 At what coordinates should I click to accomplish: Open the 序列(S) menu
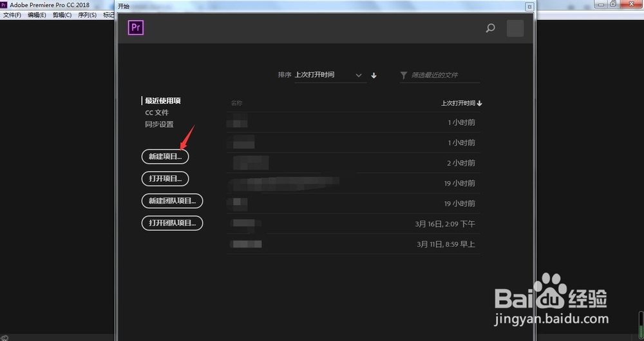(87, 15)
